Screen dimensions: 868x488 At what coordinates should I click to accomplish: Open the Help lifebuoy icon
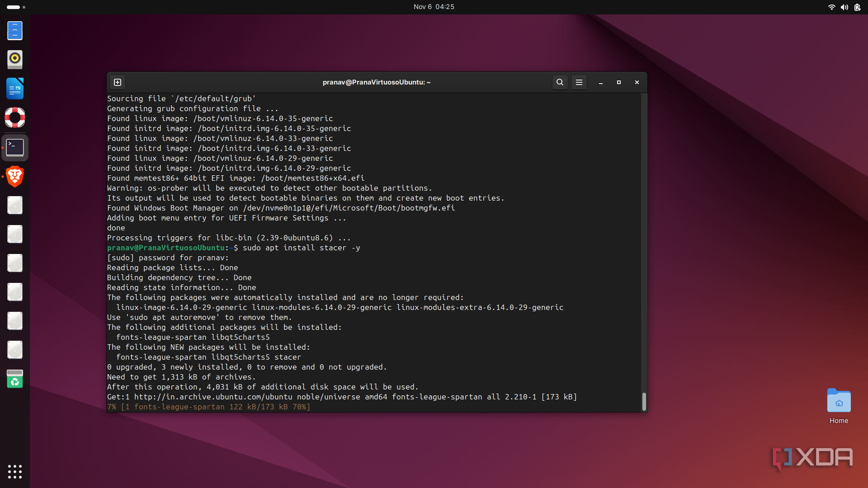[15, 117]
